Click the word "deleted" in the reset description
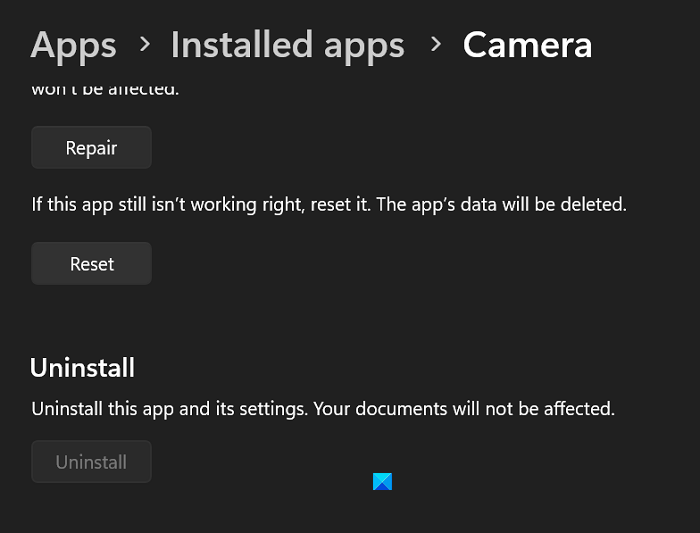The image size is (700, 533). 596,205
